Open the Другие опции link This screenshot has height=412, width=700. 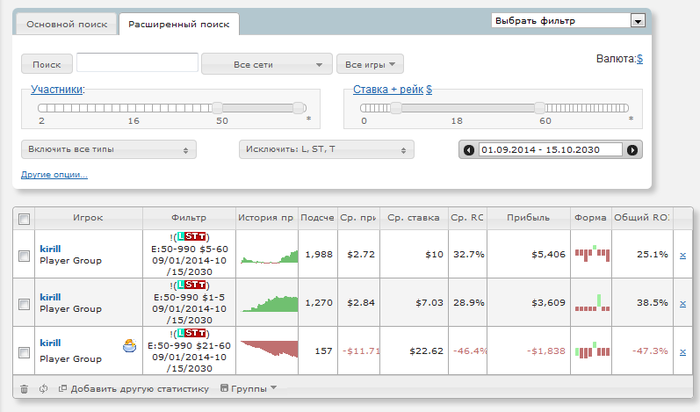pos(54,175)
